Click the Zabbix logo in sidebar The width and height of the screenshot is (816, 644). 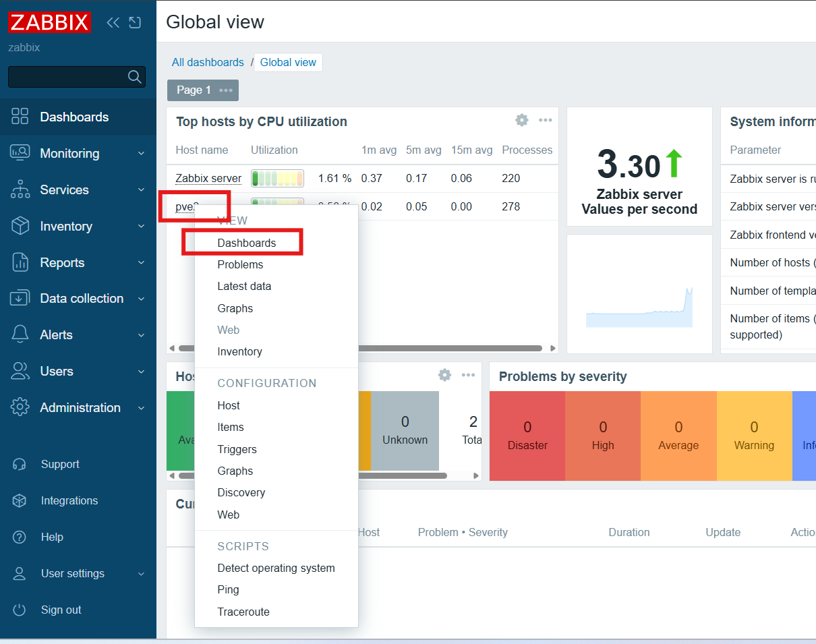(49, 22)
